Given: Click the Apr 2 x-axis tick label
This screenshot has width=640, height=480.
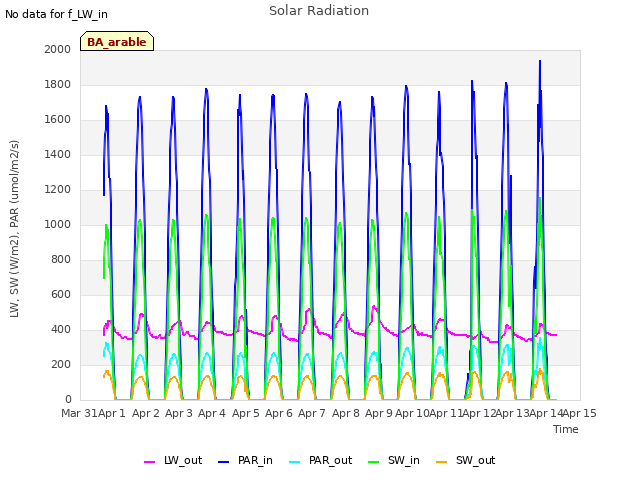Looking at the screenshot, I should coord(146,413).
